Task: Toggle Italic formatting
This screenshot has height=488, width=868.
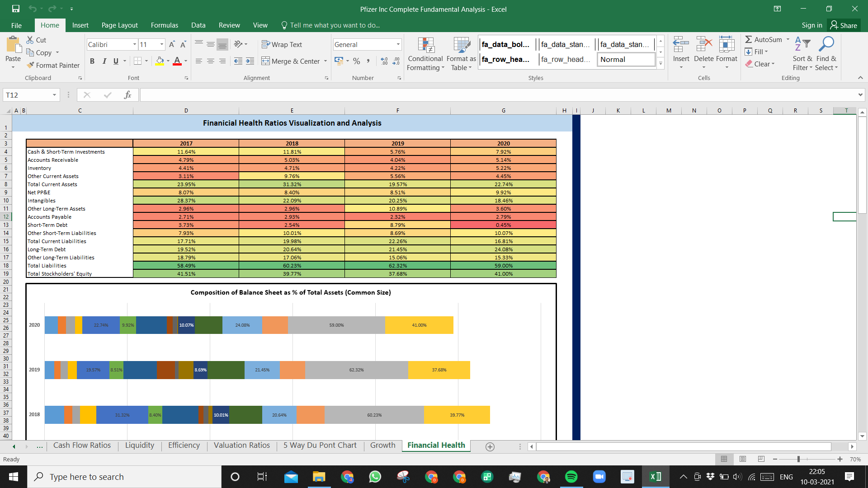Action: [104, 61]
